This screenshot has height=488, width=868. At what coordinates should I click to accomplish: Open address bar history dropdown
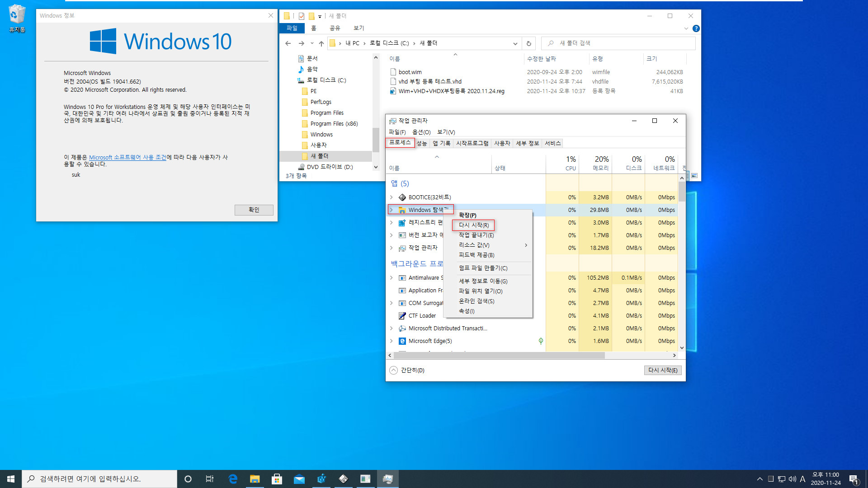(515, 43)
